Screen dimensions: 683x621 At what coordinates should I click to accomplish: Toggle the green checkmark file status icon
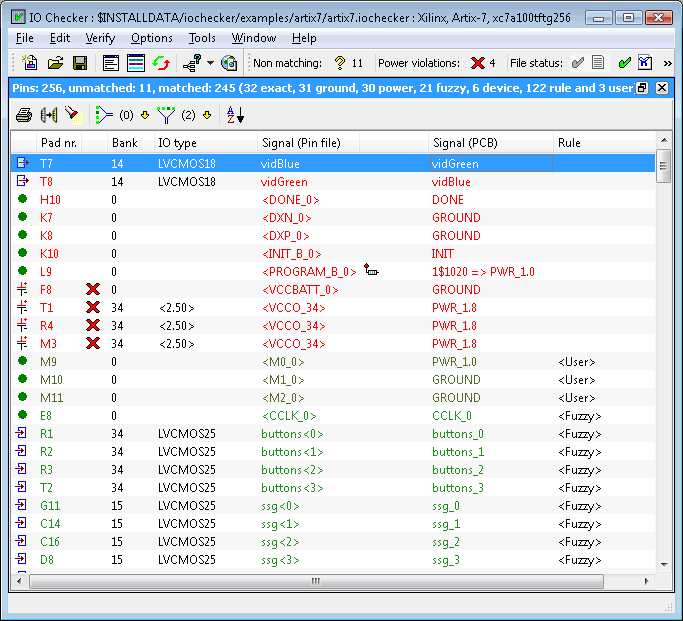[x=624, y=63]
